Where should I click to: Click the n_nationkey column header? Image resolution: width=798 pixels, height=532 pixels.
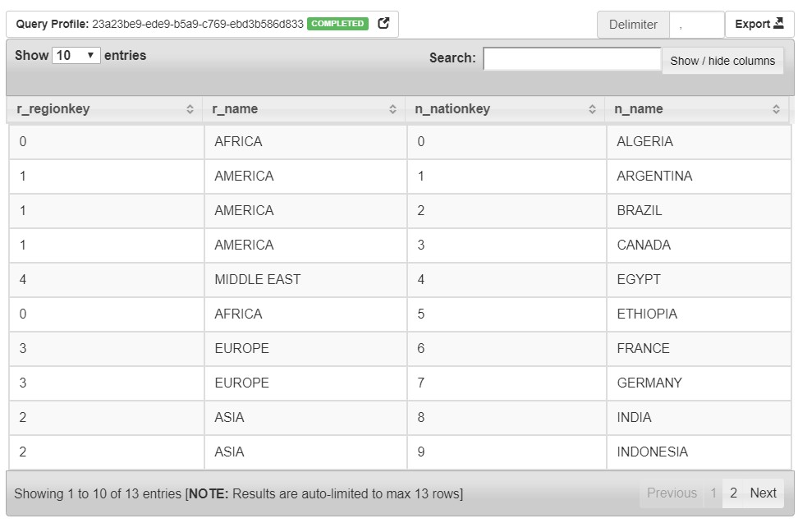tap(505, 109)
